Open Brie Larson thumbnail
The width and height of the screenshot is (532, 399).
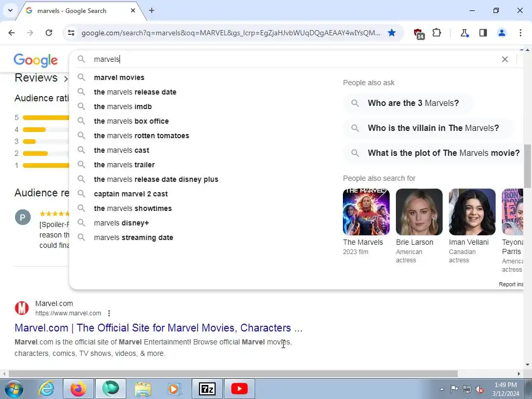(x=419, y=212)
